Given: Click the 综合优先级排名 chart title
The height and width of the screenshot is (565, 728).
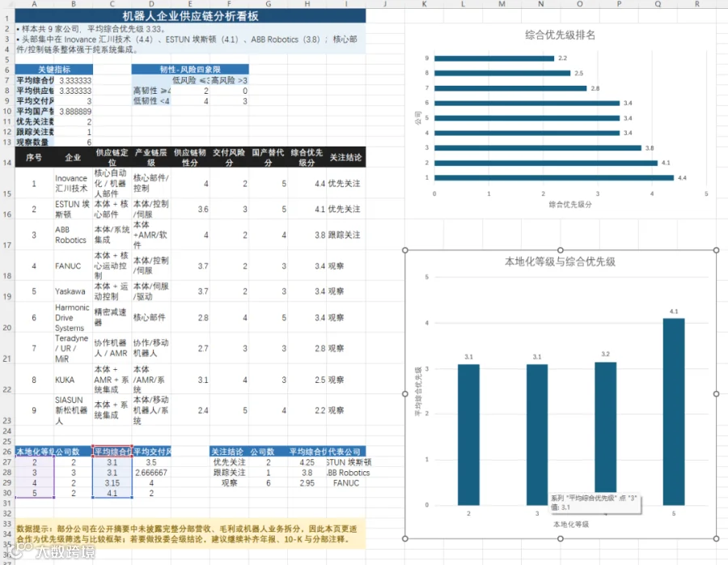Looking at the screenshot, I should 560,35.
